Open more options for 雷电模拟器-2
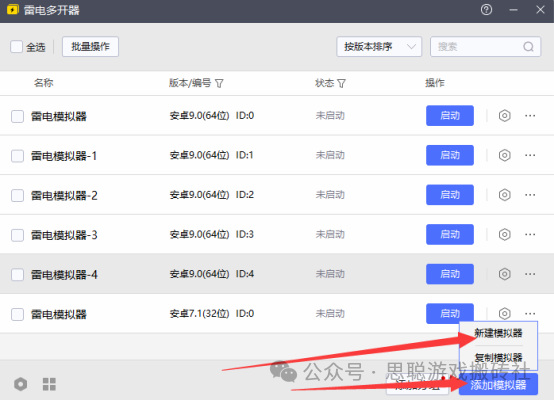This screenshot has height=401, width=554. click(530, 195)
